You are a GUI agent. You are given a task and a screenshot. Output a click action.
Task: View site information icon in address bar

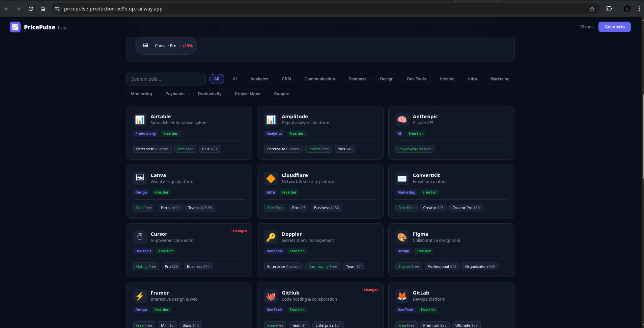[x=57, y=9]
